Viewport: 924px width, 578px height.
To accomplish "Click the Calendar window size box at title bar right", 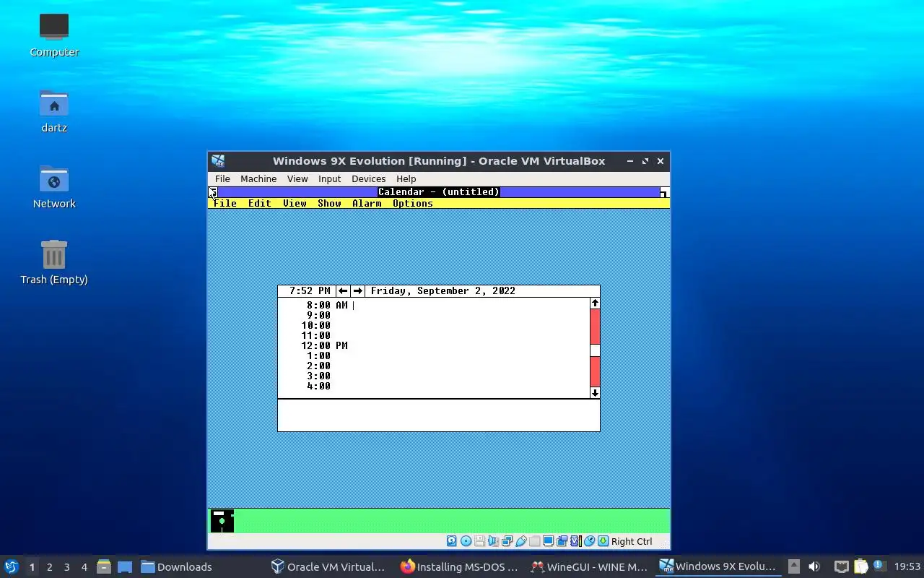I will (665, 192).
